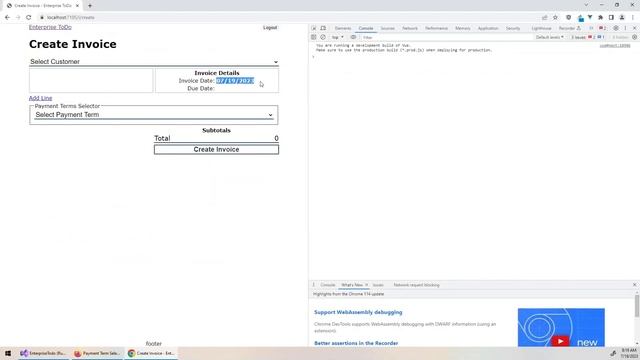Open the Select Payment Term dropdown
Screen dimensions: 640x360
154,115
